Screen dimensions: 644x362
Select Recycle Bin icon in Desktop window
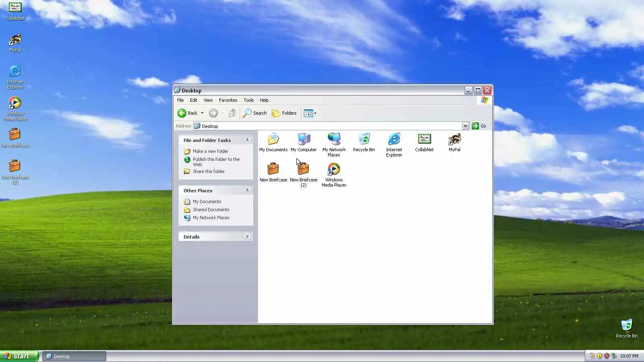coord(364,142)
